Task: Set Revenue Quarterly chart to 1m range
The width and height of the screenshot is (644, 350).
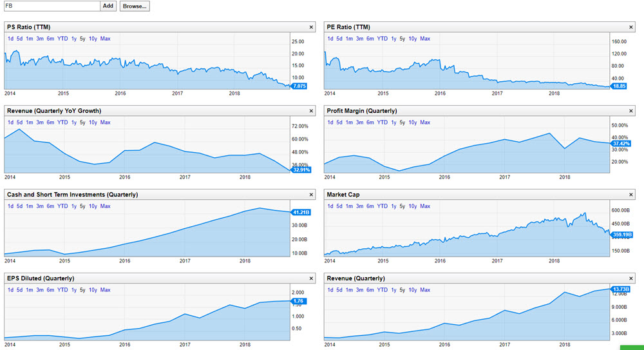Action: click(x=349, y=290)
